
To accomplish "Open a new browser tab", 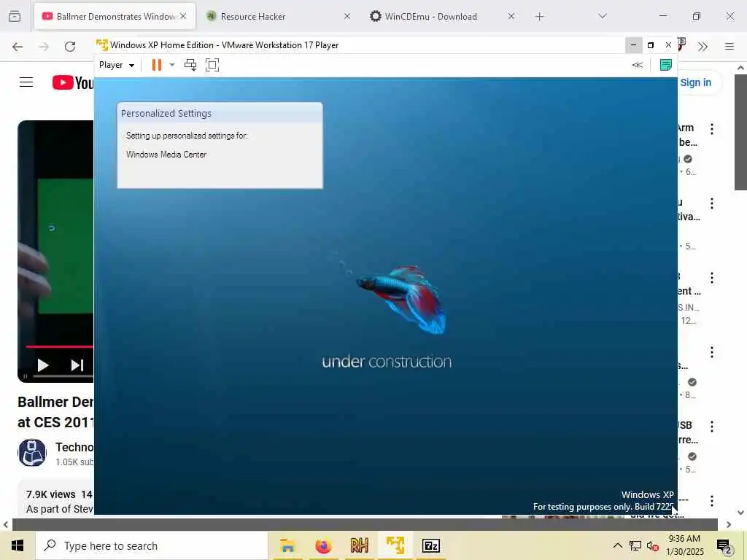I will pyautogui.click(x=539, y=17).
